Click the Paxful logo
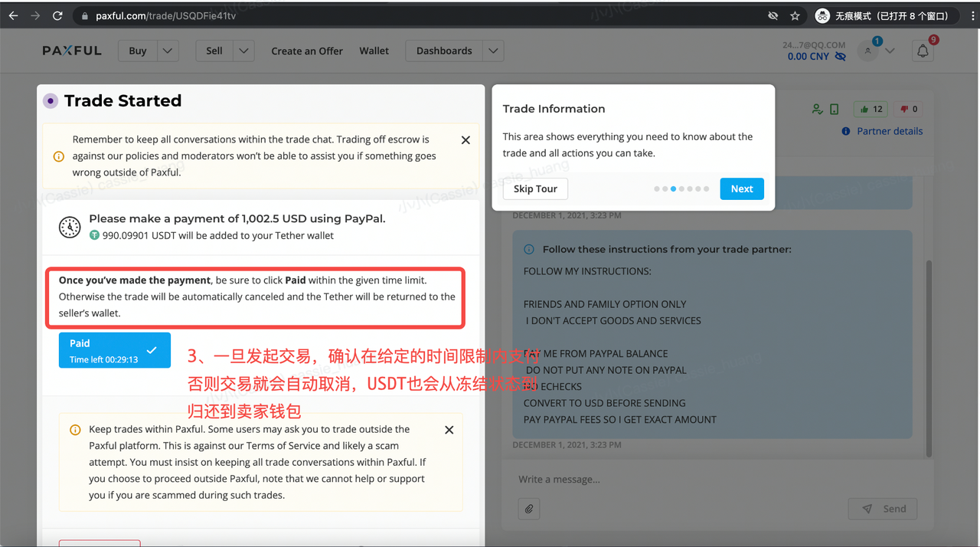This screenshot has width=980, height=547. coord(72,51)
